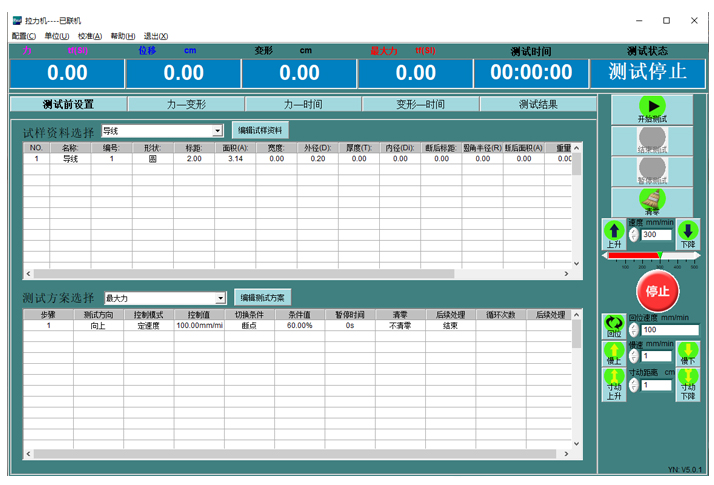The height and width of the screenshot is (485, 714).
Task: Start the test with 开始测试 button
Action: coord(651,110)
